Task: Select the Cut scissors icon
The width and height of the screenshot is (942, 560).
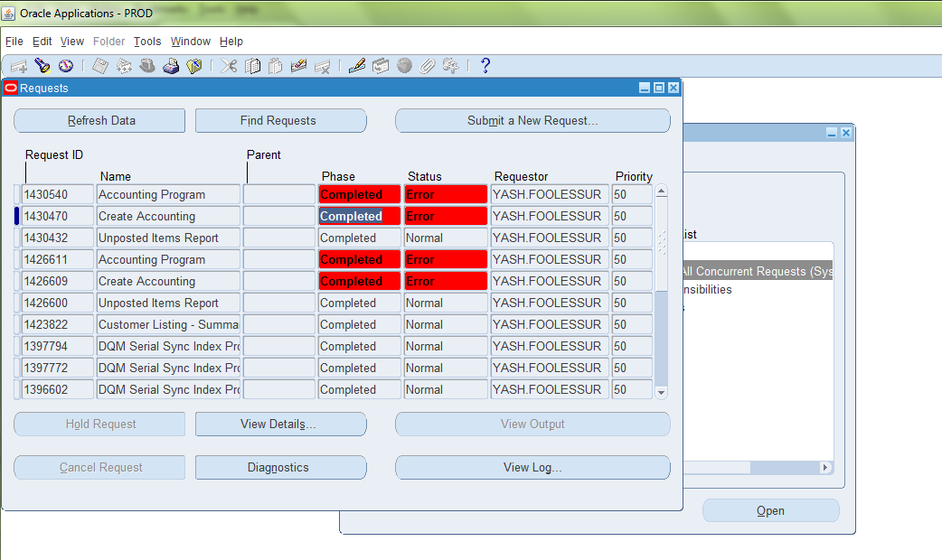Action: [230, 66]
